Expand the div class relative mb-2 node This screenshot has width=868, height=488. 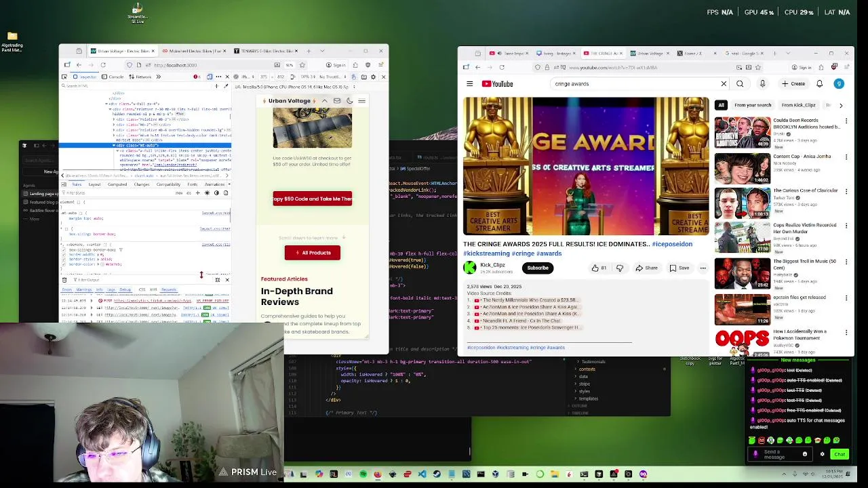click(114, 119)
